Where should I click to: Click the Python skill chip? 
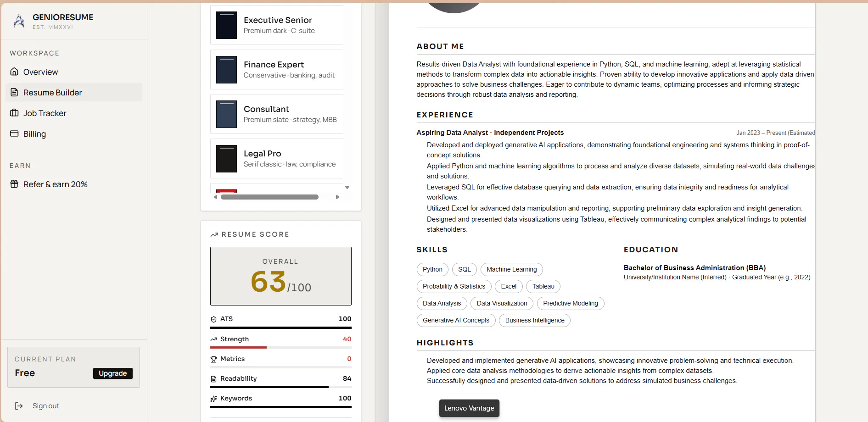click(432, 270)
